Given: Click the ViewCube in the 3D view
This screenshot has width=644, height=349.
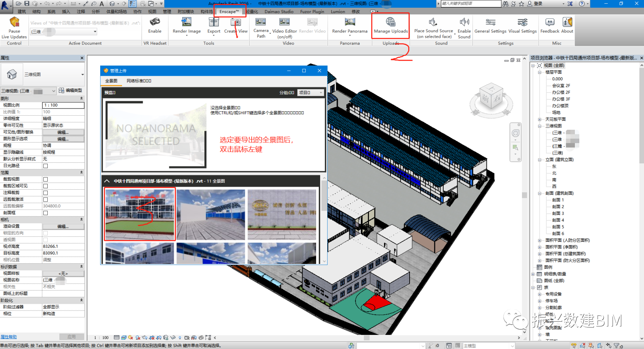Looking at the screenshot, I should 491,97.
